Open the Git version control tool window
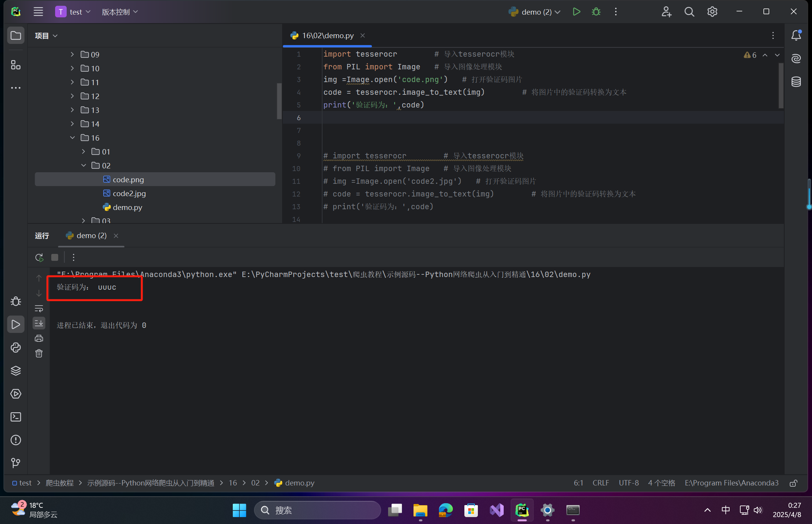The width and height of the screenshot is (812, 524). tap(16, 463)
